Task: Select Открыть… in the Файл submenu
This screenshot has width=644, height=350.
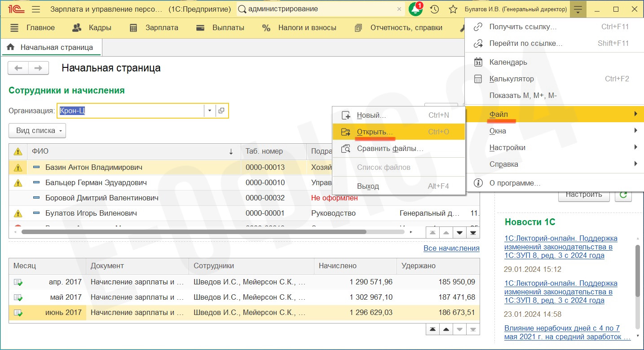Action: click(375, 132)
